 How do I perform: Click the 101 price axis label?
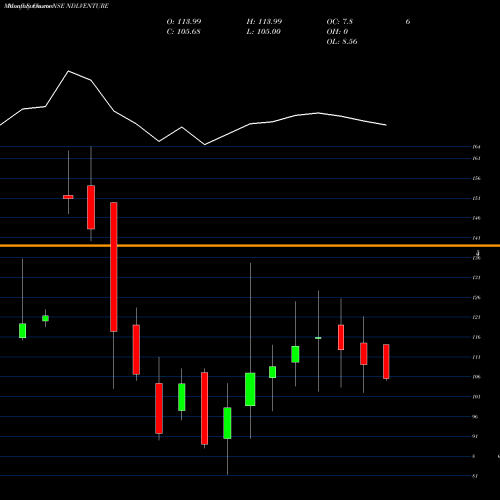pos(476,397)
